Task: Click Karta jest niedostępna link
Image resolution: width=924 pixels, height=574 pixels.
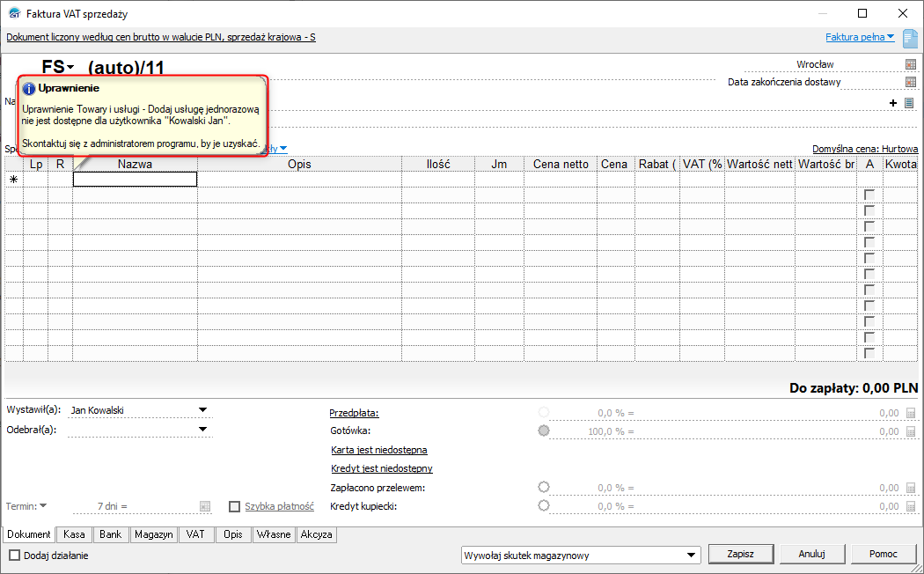Action: tap(379, 450)
